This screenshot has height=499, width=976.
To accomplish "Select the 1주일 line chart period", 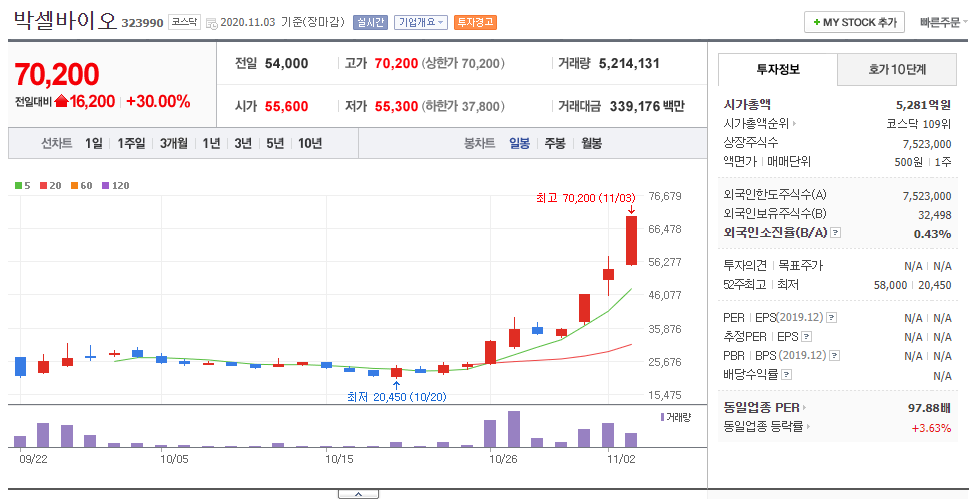I will coord(131,144).
